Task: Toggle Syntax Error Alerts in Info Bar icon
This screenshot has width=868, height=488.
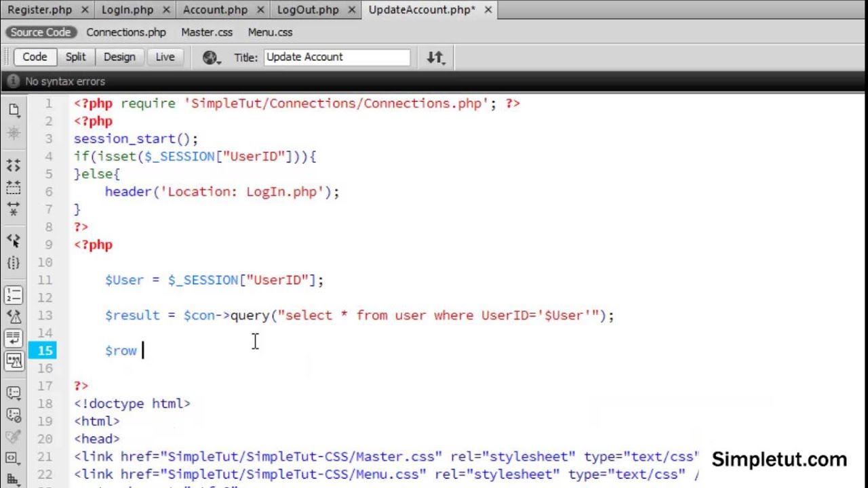Action: (14, 361)
